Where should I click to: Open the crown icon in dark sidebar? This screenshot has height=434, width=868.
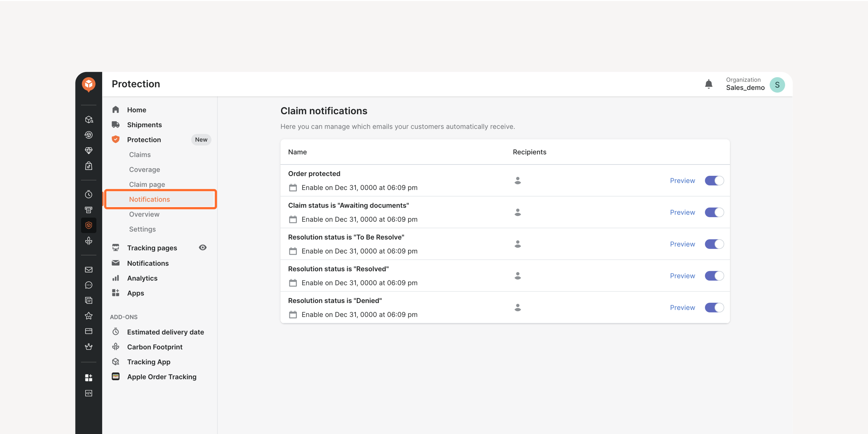89,347
